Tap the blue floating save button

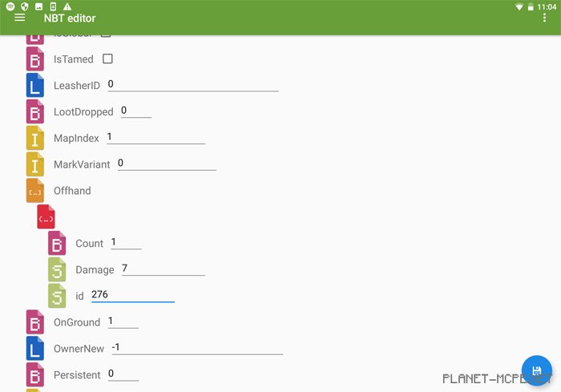click(537, 370)
